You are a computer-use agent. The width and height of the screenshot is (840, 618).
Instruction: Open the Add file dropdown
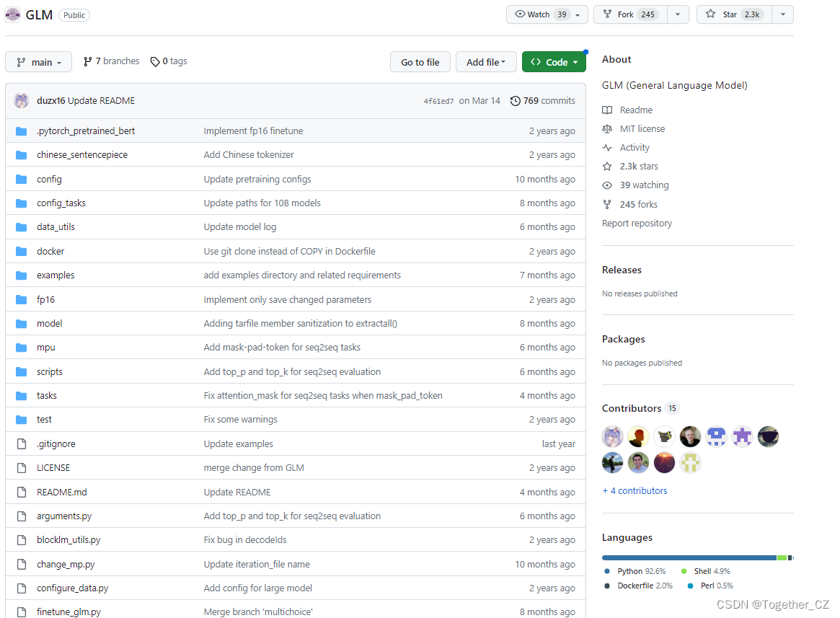click(486, 62)
